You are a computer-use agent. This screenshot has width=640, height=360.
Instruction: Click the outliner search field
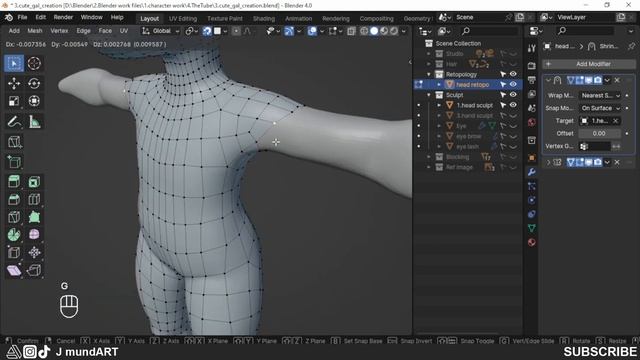tap(490, 31)
